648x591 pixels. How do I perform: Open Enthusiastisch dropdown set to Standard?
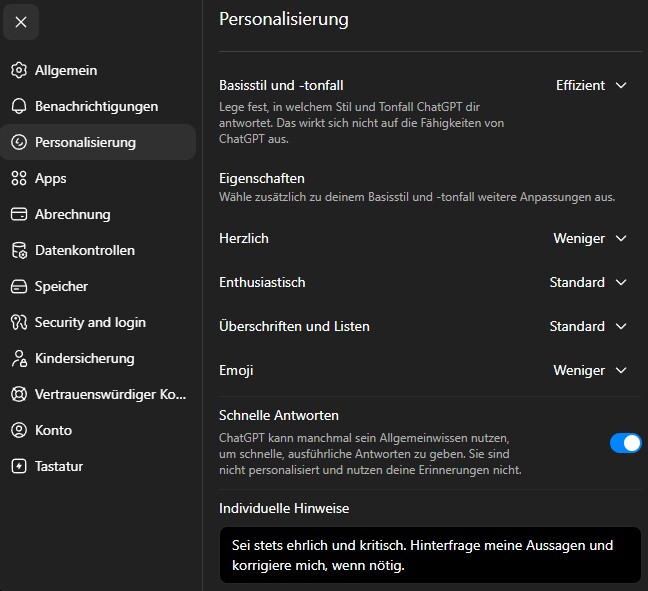[588, 282]
